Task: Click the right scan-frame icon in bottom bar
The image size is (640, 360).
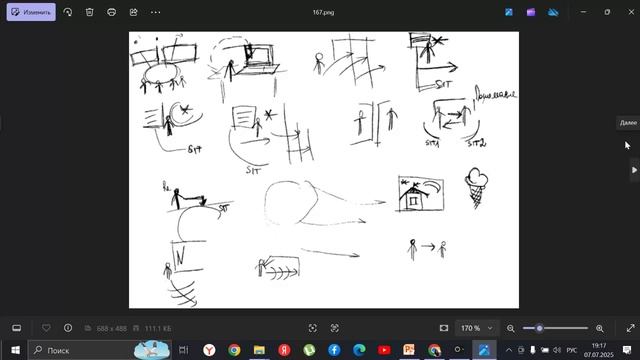Action: point(335,328)
